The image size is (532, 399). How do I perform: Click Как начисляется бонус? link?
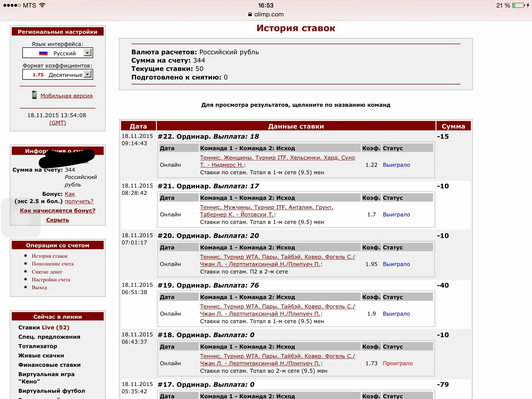click(x=58, y=210)
